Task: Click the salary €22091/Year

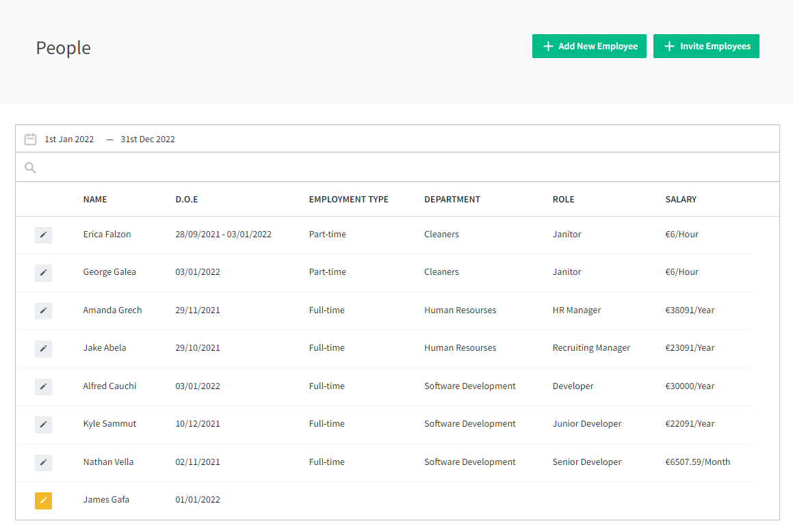Action: pyautogui.click(x=689, y=424)
